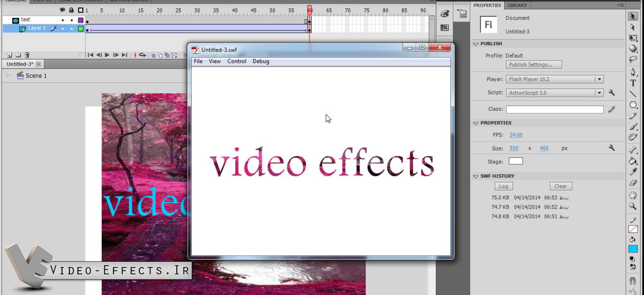This screenshot has height=295, width=644.
Task: Toggle the Loop playback button in timeline
Action: [142, 55]
